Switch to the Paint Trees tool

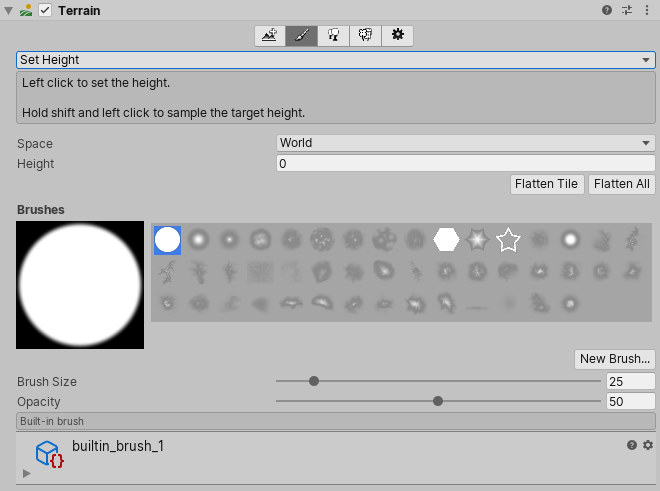334,36
